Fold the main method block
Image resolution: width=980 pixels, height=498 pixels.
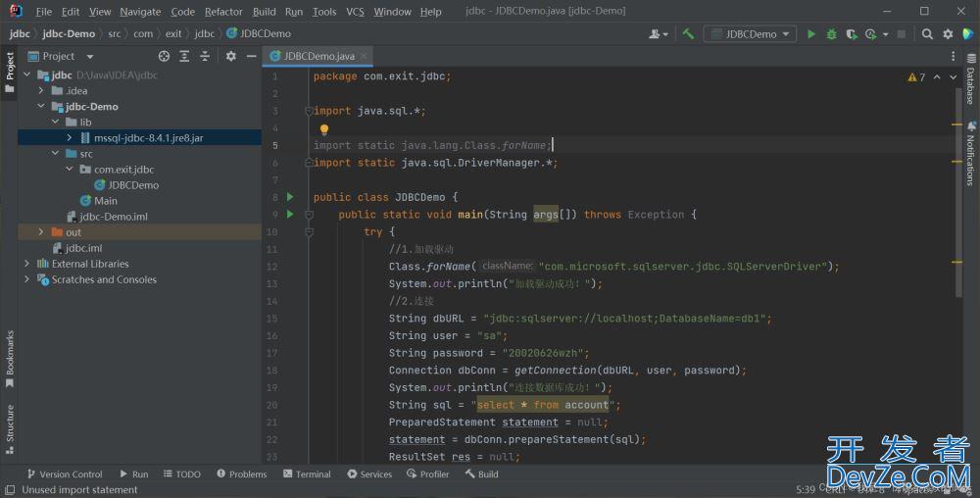(309, 215)
